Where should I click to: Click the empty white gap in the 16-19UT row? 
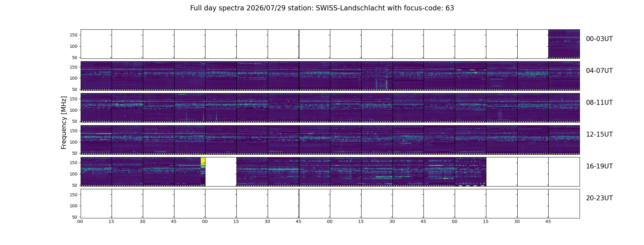pyautogui.click(x=221, y=172)
